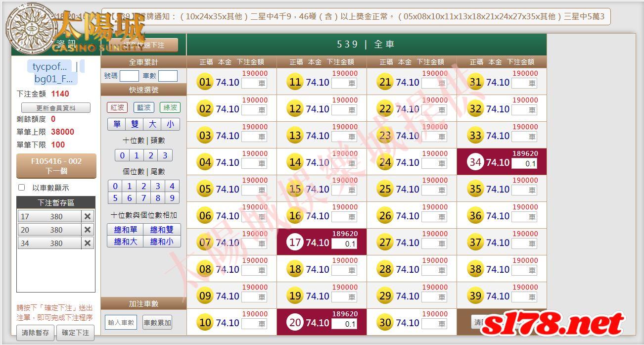Click 車數累加 button
Image resolution: width=644 pixels, height=345 pixels.
(157, 322)
